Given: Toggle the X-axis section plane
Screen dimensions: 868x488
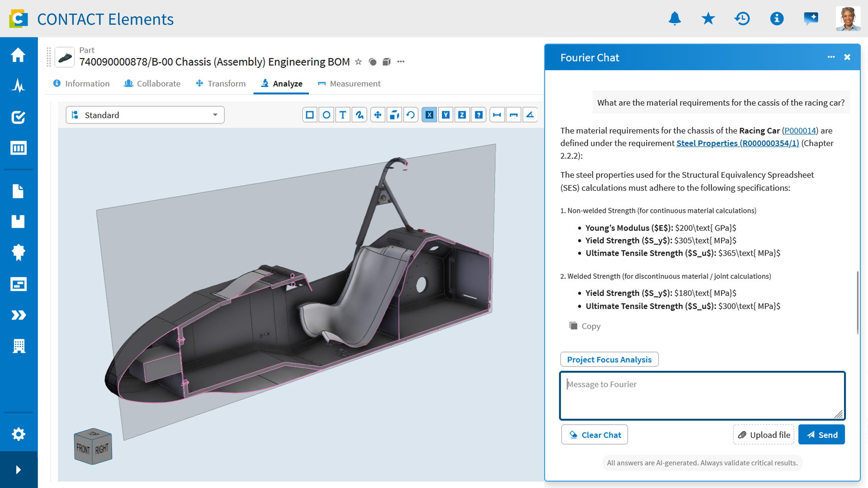Looking at the screenshot, I should click(x=429, y=115).
